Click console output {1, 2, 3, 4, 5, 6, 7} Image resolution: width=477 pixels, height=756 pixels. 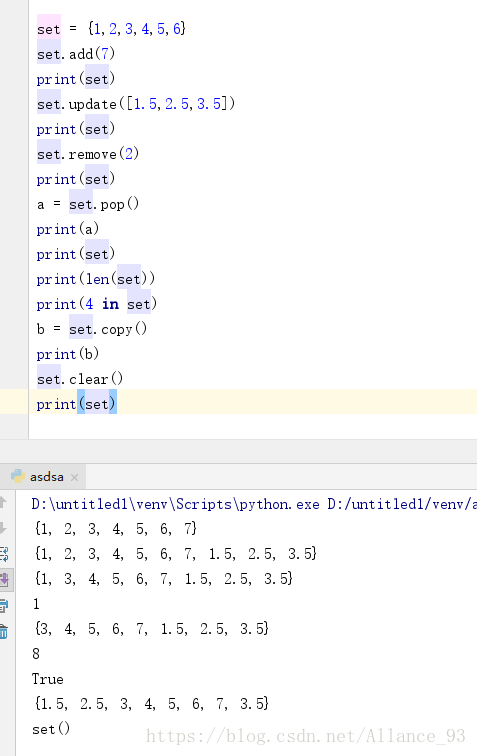115,529
